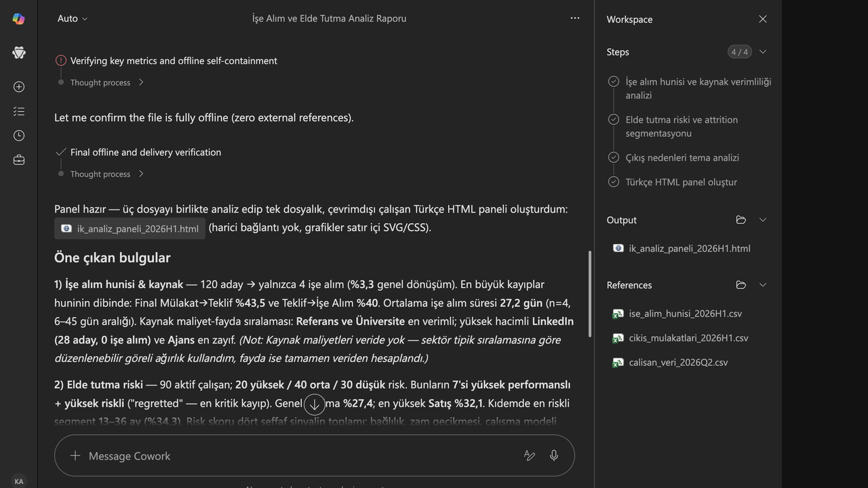This screenshot has height=488, width=868.
Task: Click CSV icon for cikis_mulakatlari_2026H1.csv
Action: 618,338
